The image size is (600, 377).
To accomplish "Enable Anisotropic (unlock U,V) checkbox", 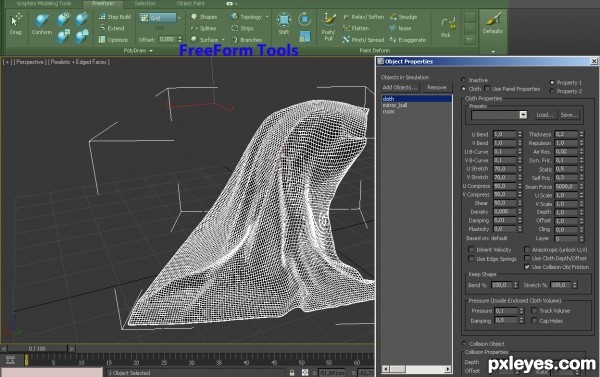I will coord(527,250).
